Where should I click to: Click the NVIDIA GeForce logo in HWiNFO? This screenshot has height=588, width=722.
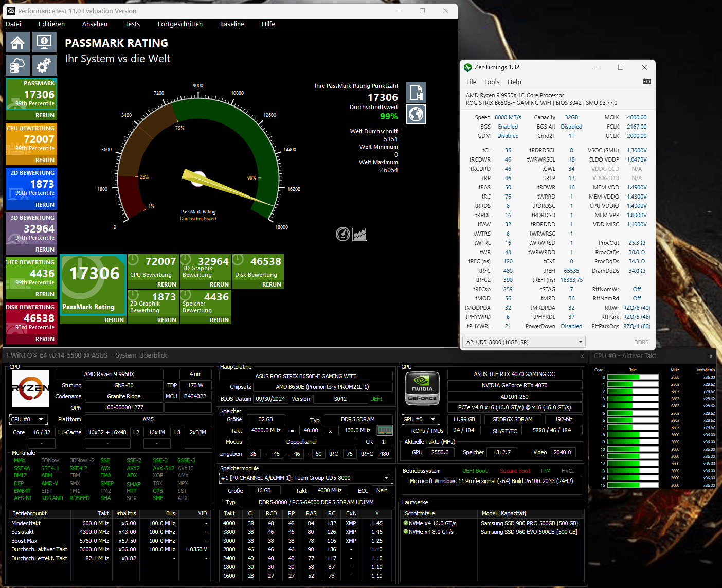click(x=422, y=388)
